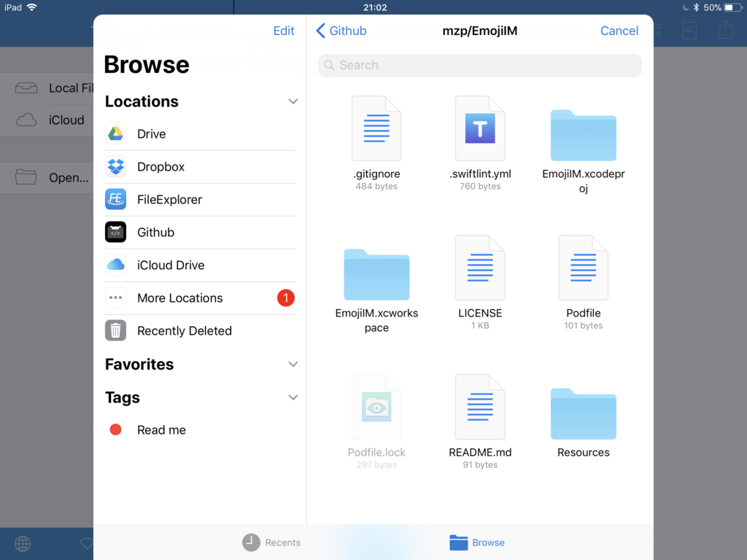Tap the Locations section heading
Viewport: 747px width, 560px height.
pyautogui.click(x=142, y=101)
